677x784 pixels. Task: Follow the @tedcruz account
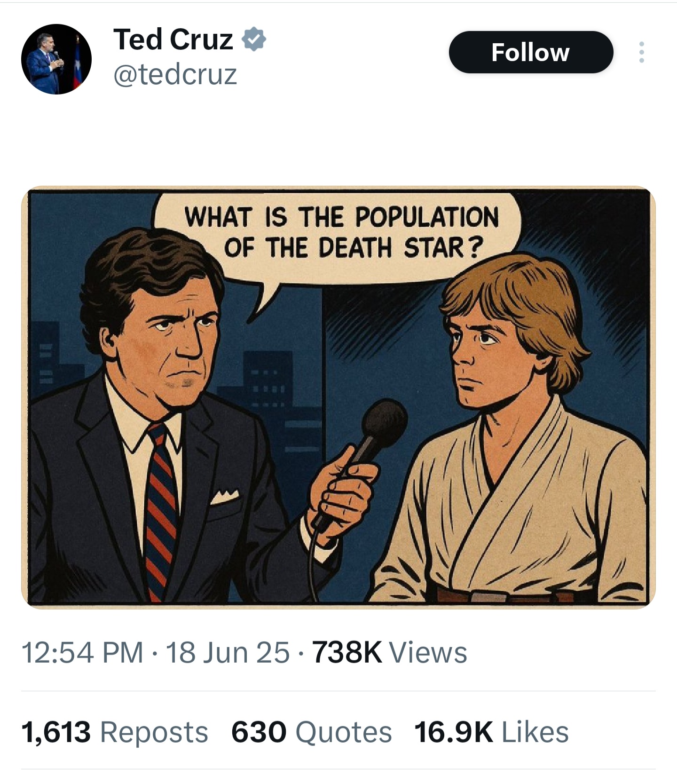click(531, 52)
